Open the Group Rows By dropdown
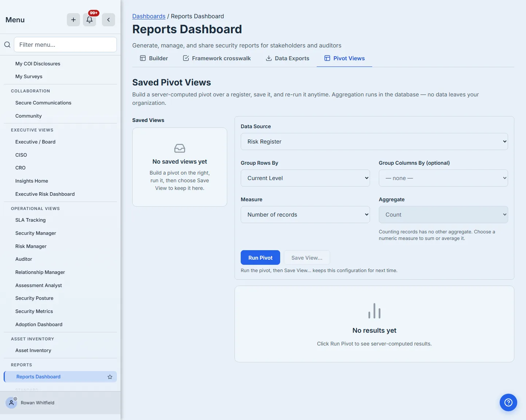This screenshot has width=526, height=420. click(x=305, y=178)
